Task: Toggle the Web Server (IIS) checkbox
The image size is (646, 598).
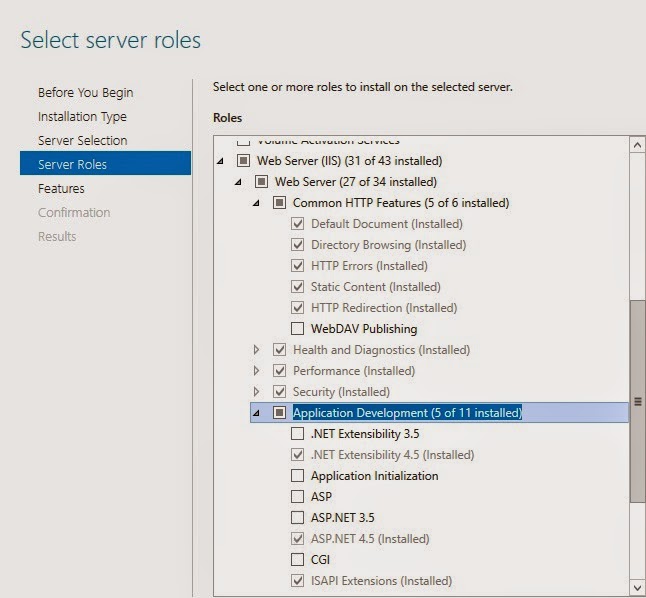Action: pyautogui.click(x=243, y=161)
